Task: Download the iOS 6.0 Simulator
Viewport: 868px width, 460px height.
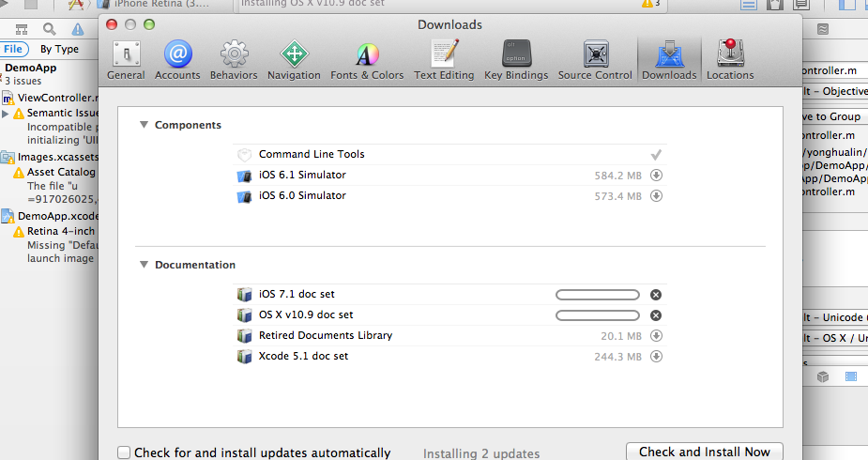Action: tap(656, 196)
